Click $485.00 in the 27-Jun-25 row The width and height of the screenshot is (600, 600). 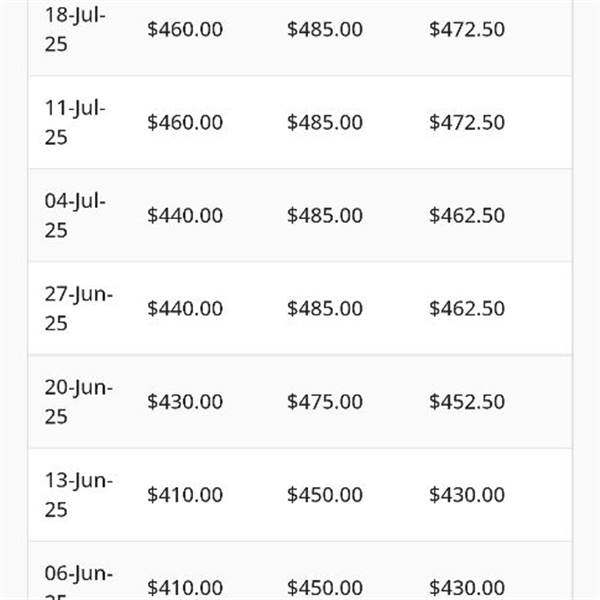(325, 308)
